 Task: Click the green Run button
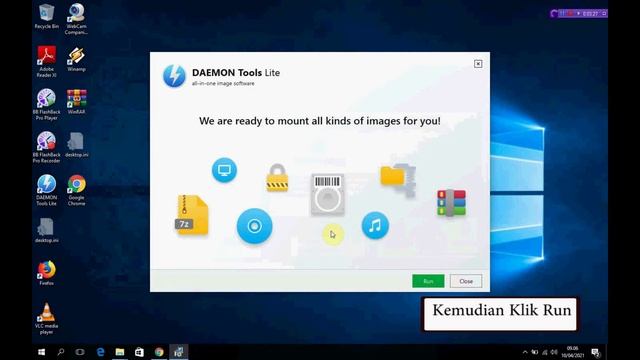click(428, 281)
